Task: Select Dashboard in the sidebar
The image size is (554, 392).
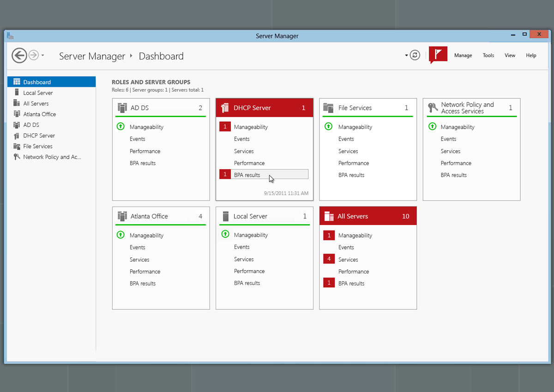Action: 51,82
